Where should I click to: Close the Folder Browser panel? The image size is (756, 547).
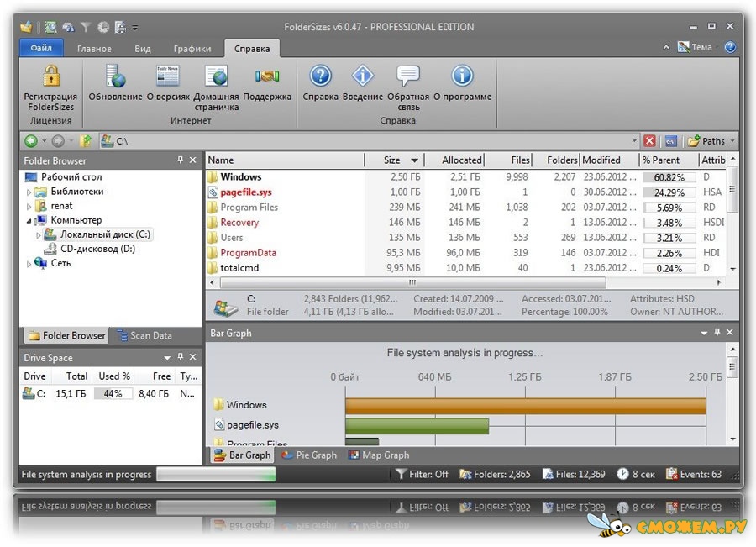[193, 160]
